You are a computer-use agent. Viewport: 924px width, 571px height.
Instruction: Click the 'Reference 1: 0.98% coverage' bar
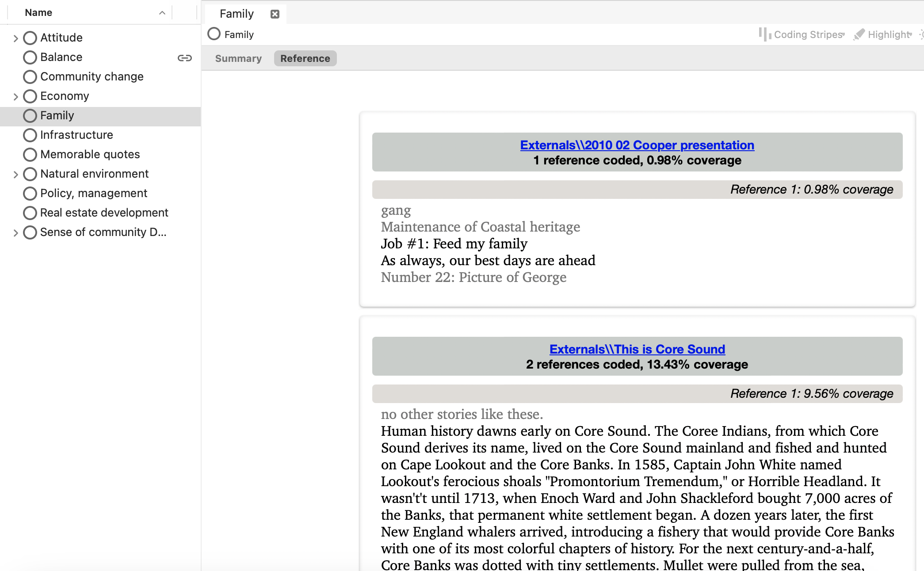637,190
